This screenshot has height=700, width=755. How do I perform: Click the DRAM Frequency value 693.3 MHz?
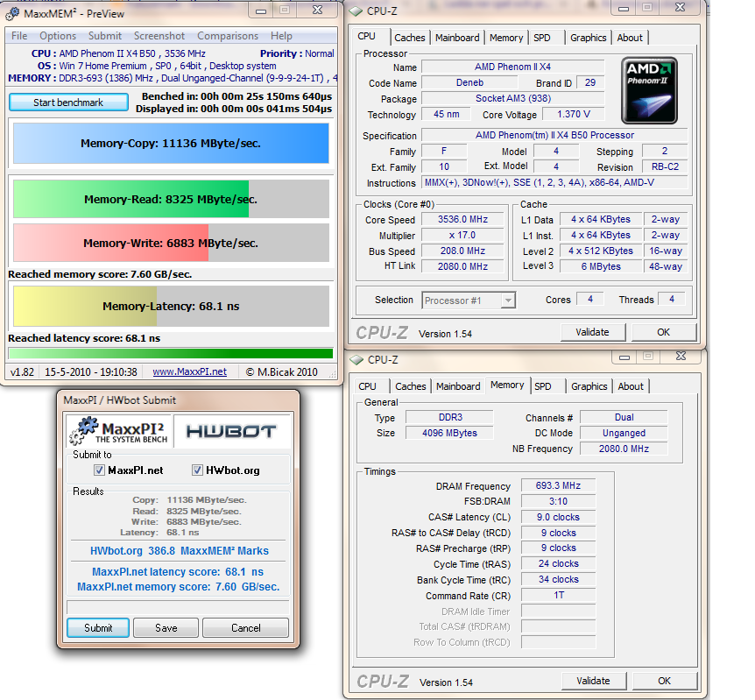(x=559, y=485)
